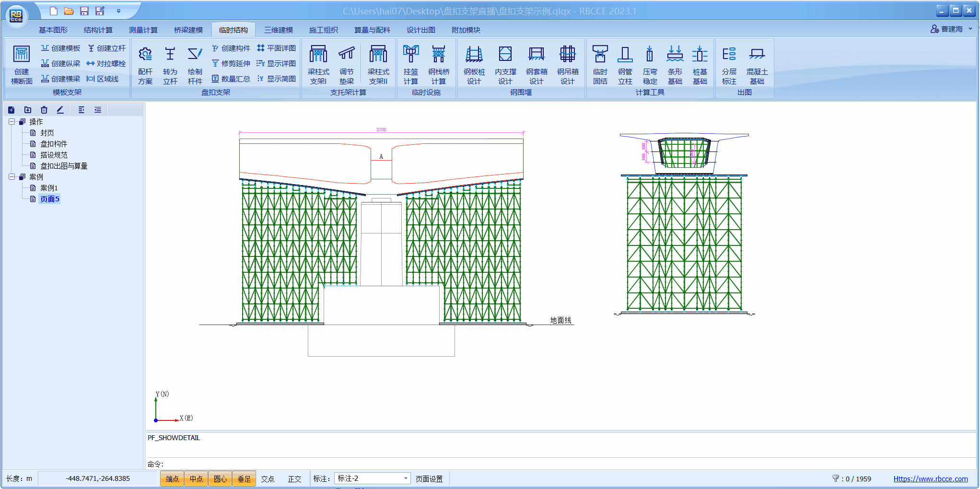Toggle 圆心 center snap
The image size is (980, 489).
click(220, 478)
